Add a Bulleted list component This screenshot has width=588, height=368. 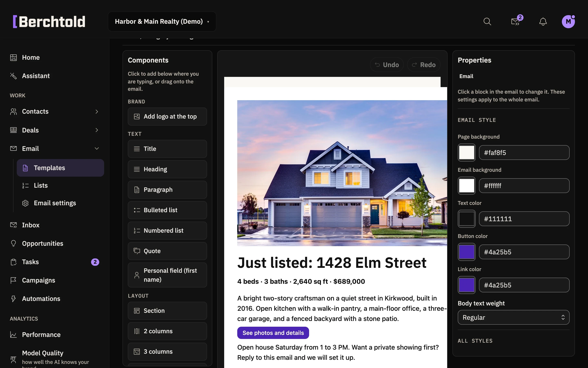167,210
